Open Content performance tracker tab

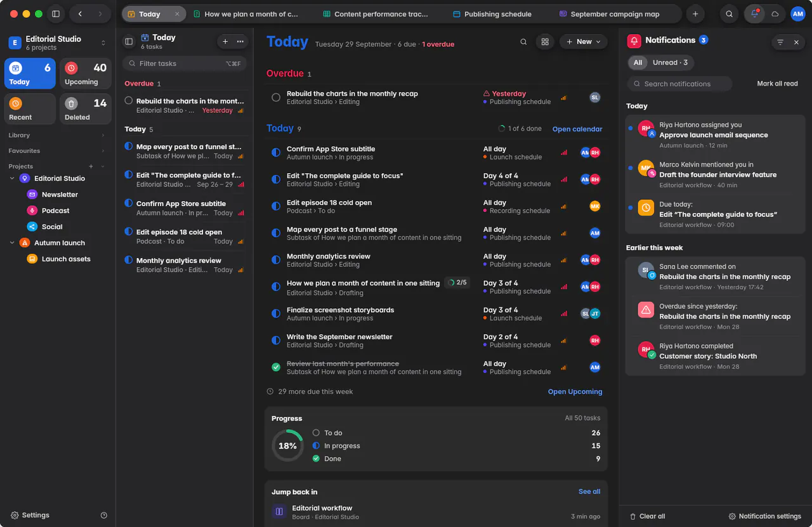click(375, 14)
